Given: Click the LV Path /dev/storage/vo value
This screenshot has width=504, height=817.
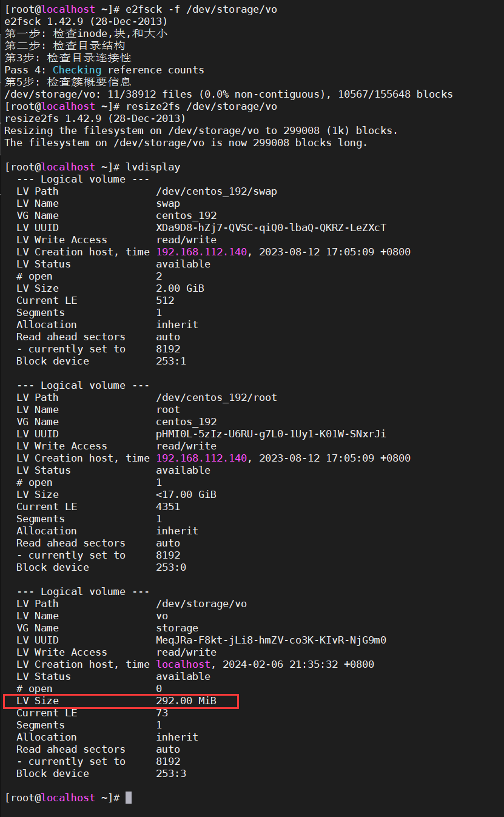Looking at the screenshot, I should coord(201,604).
